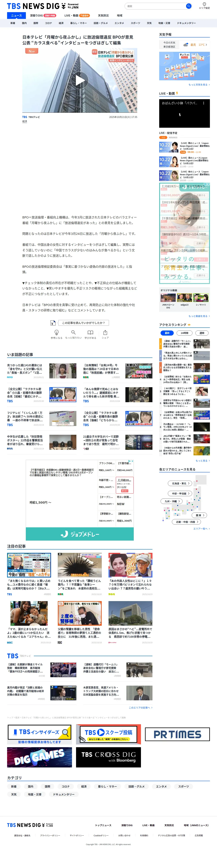Click the emoji document icon beside article feedback
Image resolution: width=217 pixels, height=868 pixels.
[x=53, y=323]
